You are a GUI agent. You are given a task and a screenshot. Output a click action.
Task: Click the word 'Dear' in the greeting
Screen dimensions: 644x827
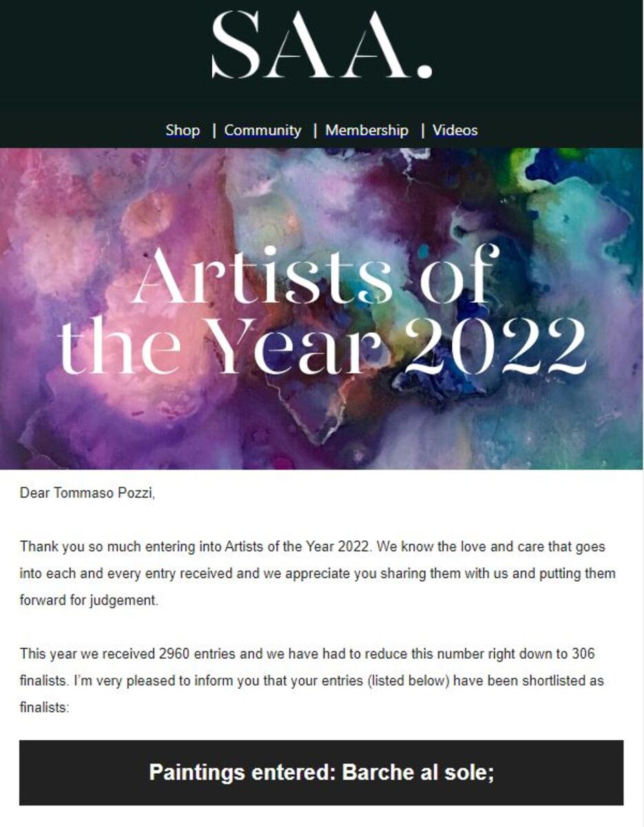pyautogui.click(x=33, y=493)
